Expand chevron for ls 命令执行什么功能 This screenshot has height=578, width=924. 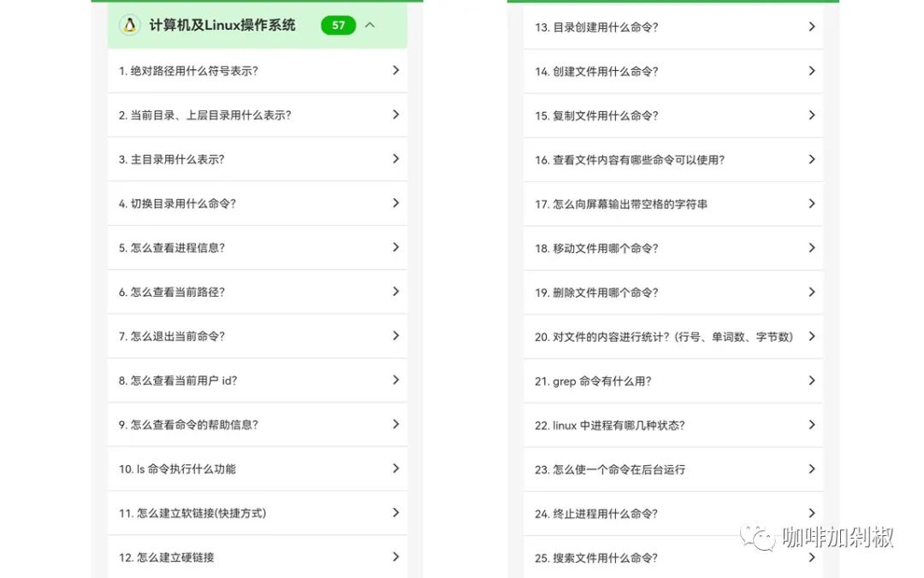tap(396, 468)
